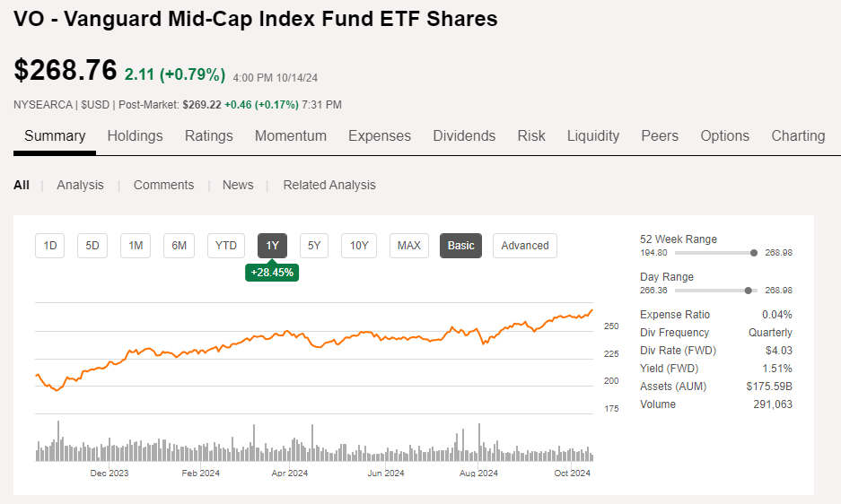This screenshot has height=504, width=841.
Task: Click the Oct 2024 axis label
Action: [573, 474]
